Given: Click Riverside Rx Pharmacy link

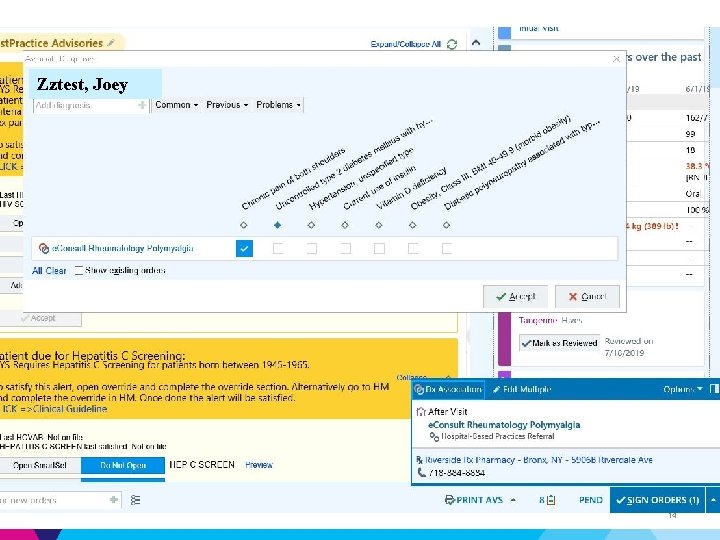Looking at the screenshot, I should tap(539, 460).
